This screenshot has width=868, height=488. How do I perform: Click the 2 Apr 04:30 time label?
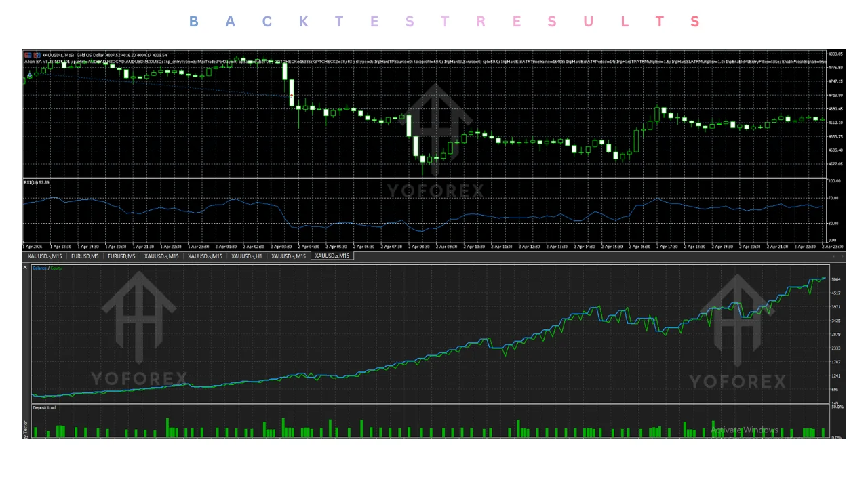coord(309,247)
